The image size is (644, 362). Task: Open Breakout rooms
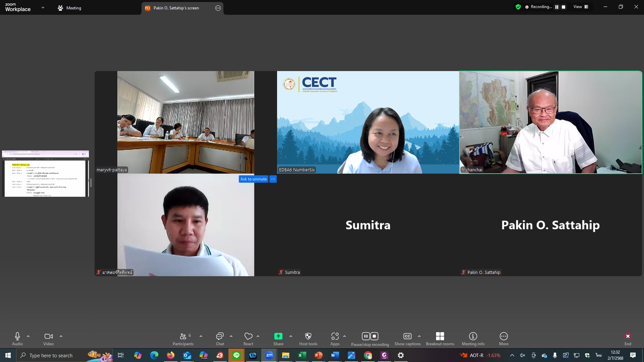(440, 339)
